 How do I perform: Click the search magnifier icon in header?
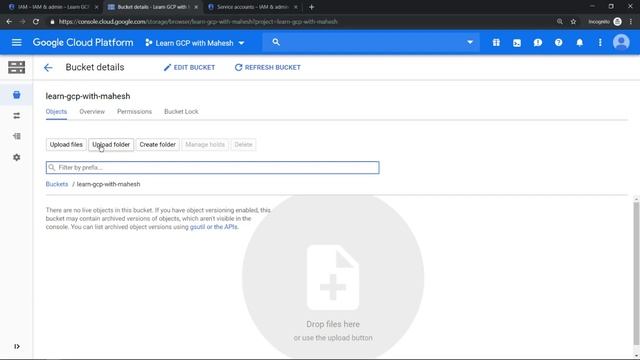click(x=276, y=42)
